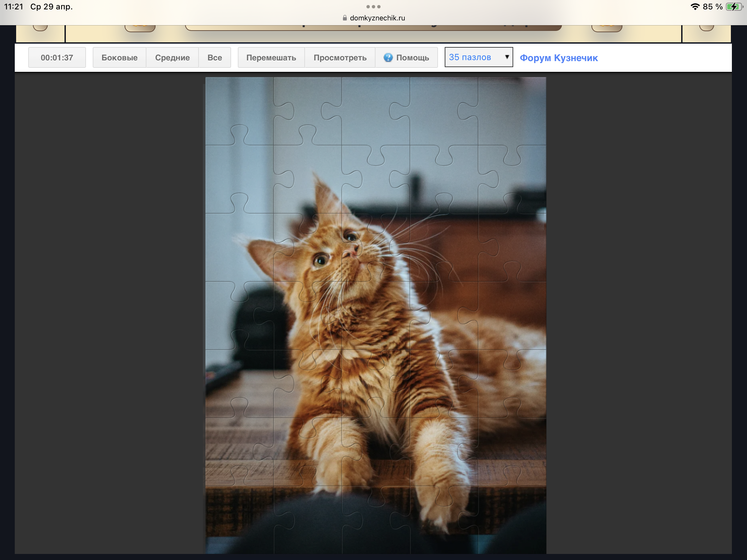Shuffle the puzzle with Перемешать

[x=271, y=58]
